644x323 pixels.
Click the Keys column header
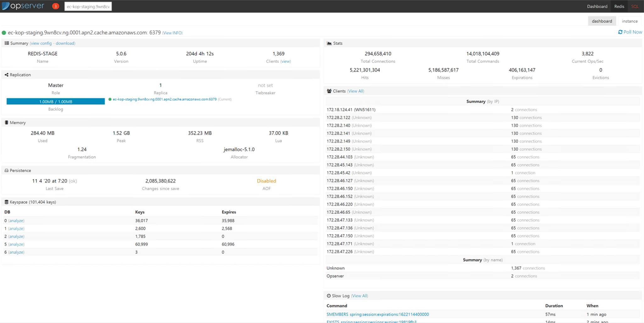point(140,212)
